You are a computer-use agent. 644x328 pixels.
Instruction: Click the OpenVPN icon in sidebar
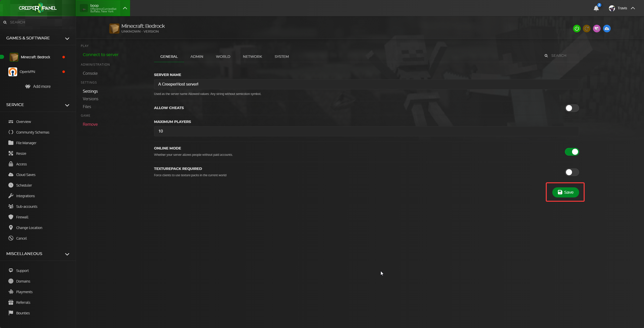pyautogui.click(x=13, y=72)
